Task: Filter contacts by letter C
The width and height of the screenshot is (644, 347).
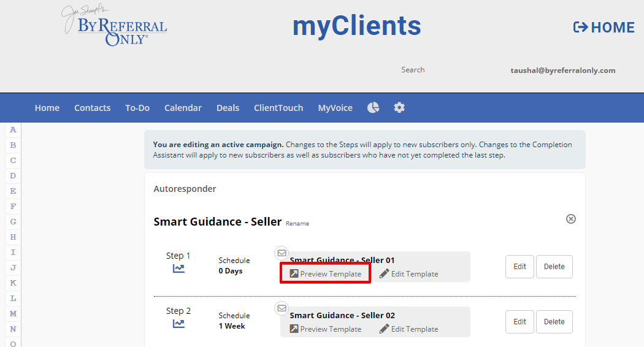Action: tap(13, 160)
